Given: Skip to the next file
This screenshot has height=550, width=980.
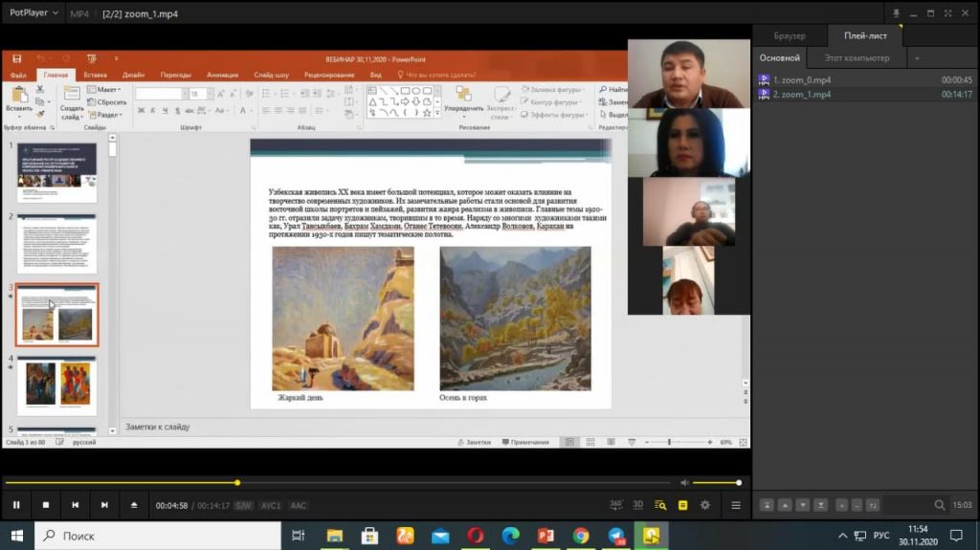Looking at the screenshot, I should click(104, 505).
